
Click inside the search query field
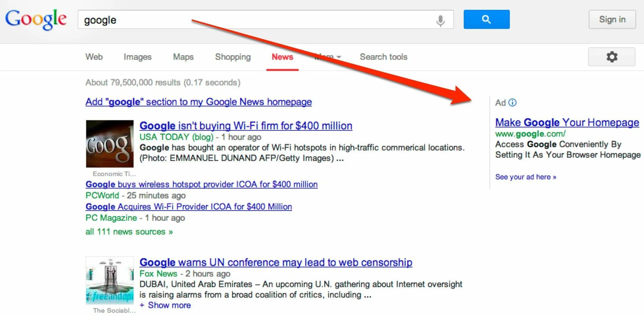pyautogui.click(x=257, y=20)
